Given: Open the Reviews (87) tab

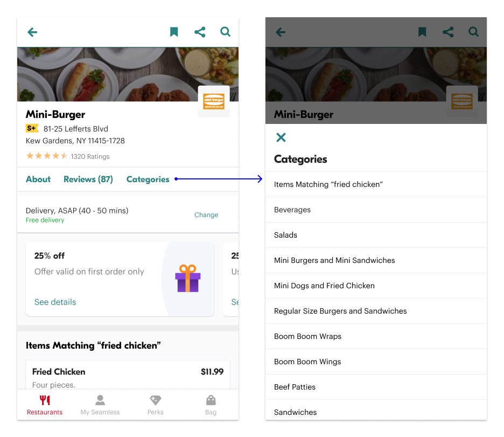Looking at the screenshot, I should 88,179.
